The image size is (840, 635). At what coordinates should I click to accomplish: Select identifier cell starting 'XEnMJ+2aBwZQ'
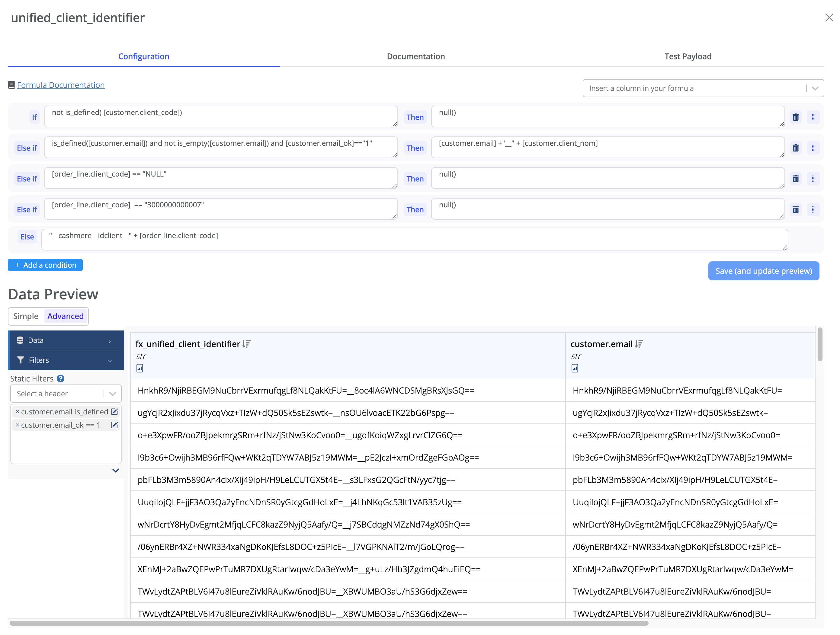[348, 569]
